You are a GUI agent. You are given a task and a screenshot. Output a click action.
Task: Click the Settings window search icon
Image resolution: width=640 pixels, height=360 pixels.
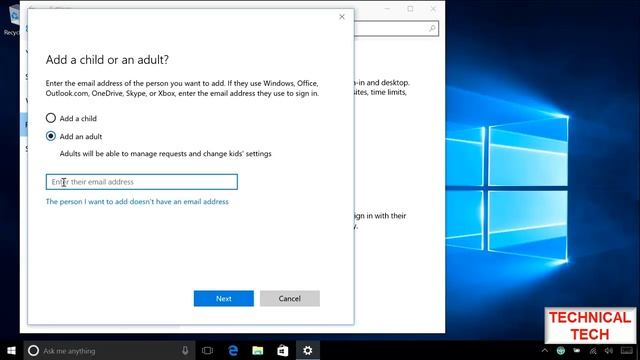coord(432,28)
